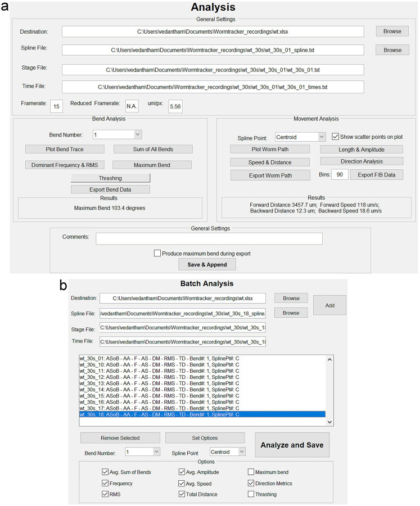Click the Comments text field
Image resolution: width=420 pixels, height=506 pixels.
(209, 239)
